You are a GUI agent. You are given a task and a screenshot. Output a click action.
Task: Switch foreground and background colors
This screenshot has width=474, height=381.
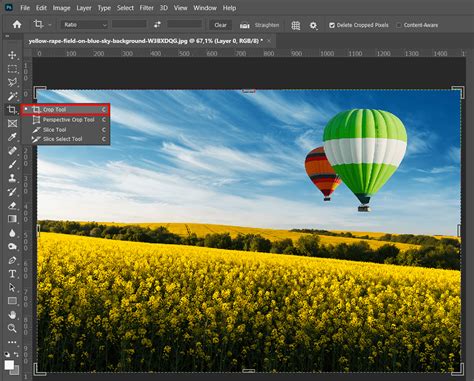point(16,354)
